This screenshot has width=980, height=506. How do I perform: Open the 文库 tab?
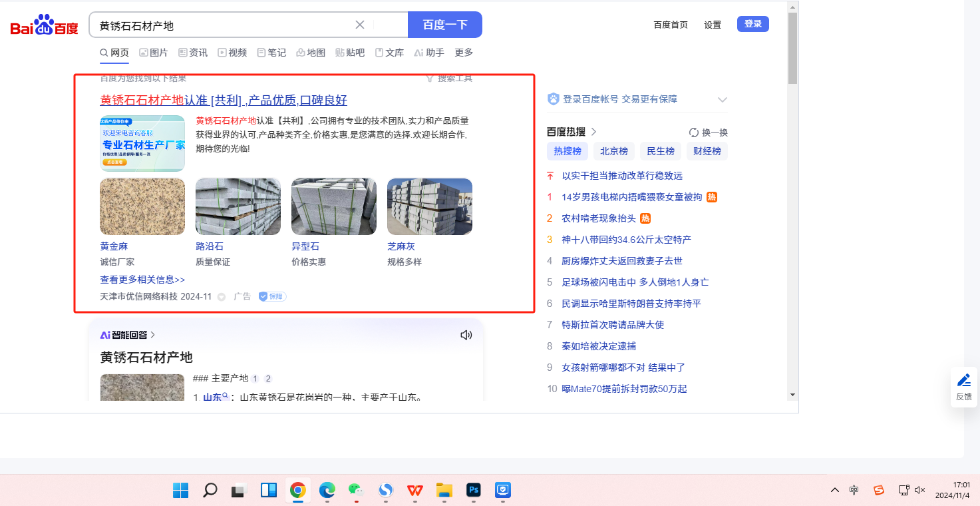point(389,53)
